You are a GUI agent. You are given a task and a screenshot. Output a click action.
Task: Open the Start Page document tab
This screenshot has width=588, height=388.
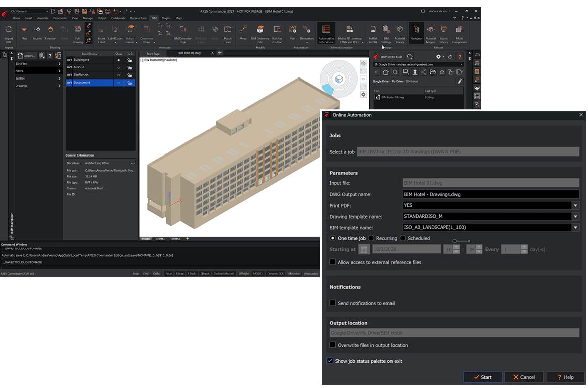pyautogui.click(x=153, y=53)
